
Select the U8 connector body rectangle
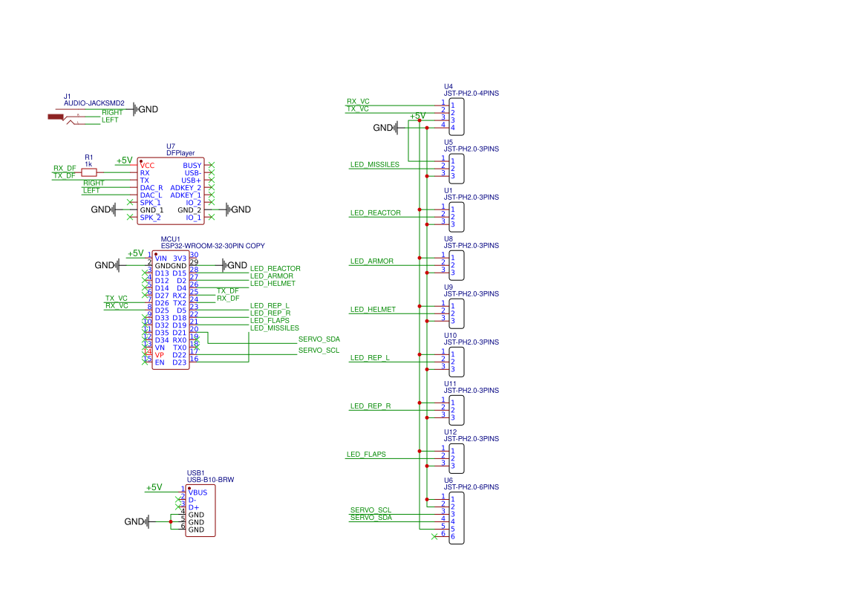456,265
